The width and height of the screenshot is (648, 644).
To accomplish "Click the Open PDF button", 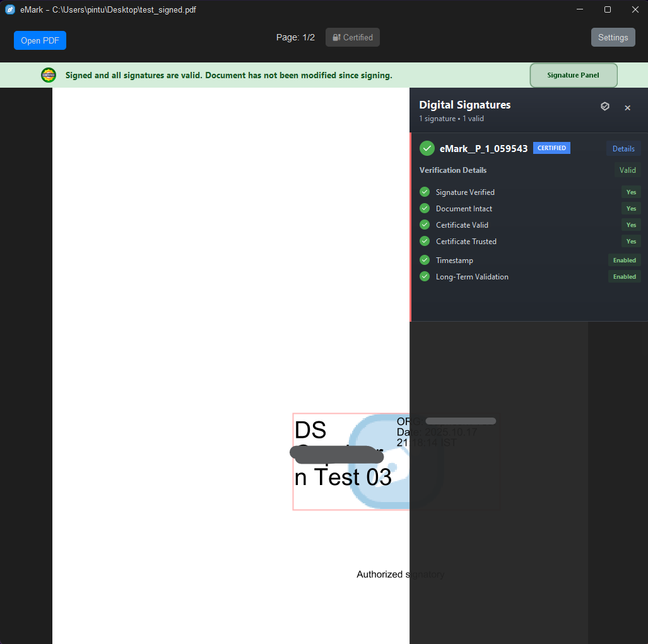I will pos(40,40).
